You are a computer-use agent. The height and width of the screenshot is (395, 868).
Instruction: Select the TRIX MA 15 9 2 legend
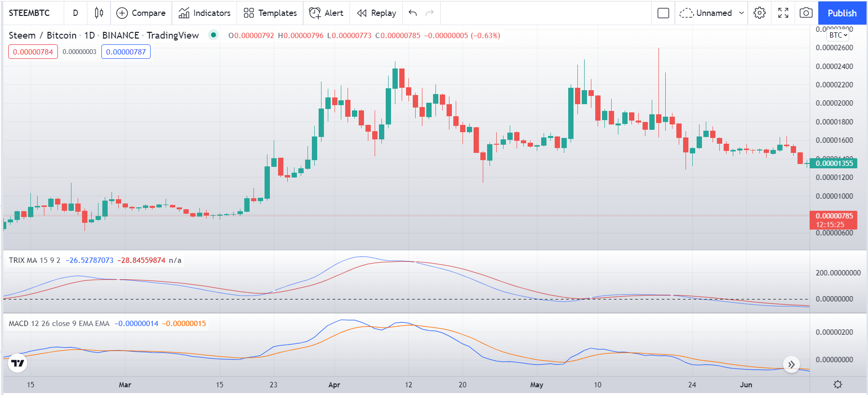[x=35, y=260]
